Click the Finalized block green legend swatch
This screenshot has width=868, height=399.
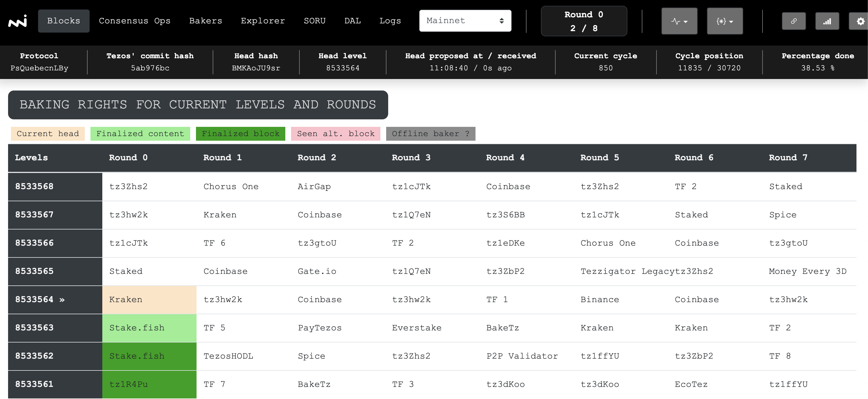coord(240,134)
